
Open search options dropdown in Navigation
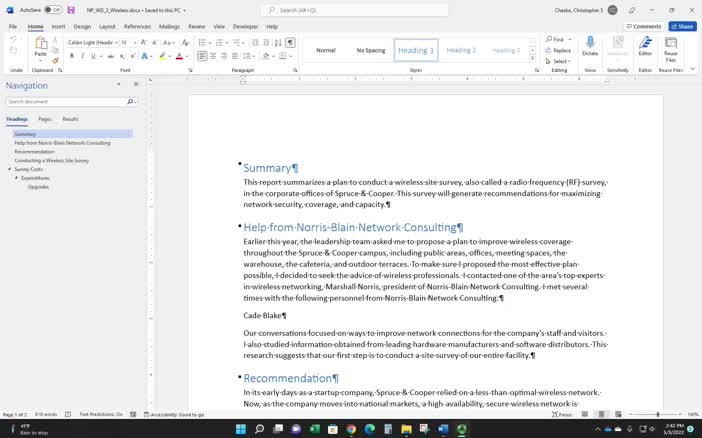[x=136, y=102]
